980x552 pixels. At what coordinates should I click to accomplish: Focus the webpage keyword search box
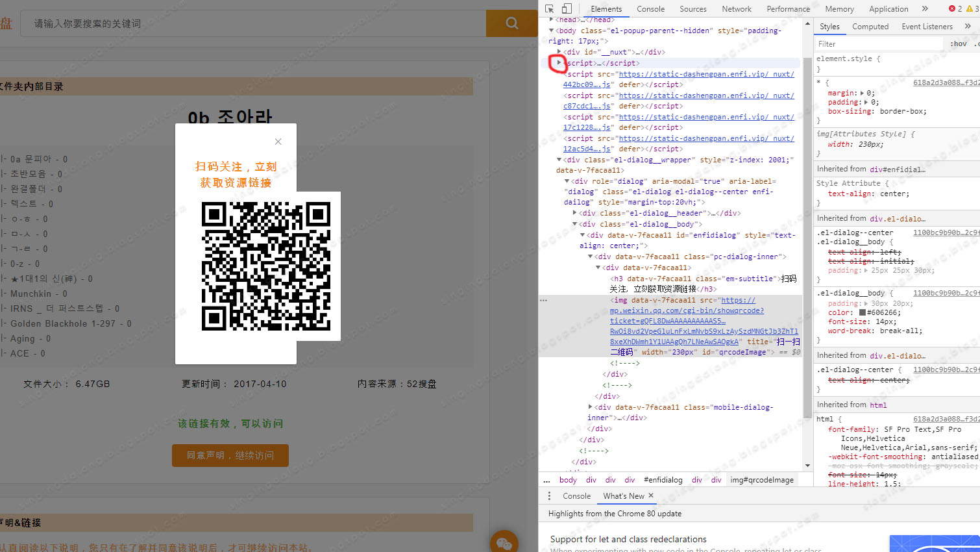(253, 23)
